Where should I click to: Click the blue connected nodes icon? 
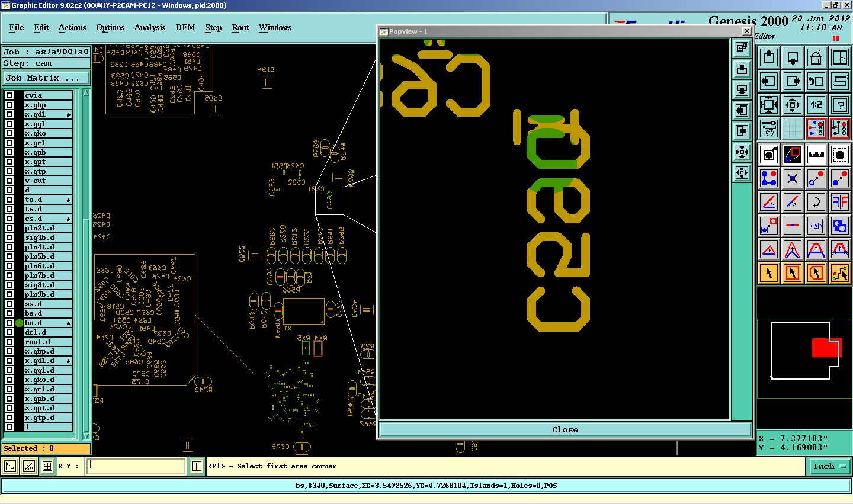[x=769, y=178]
